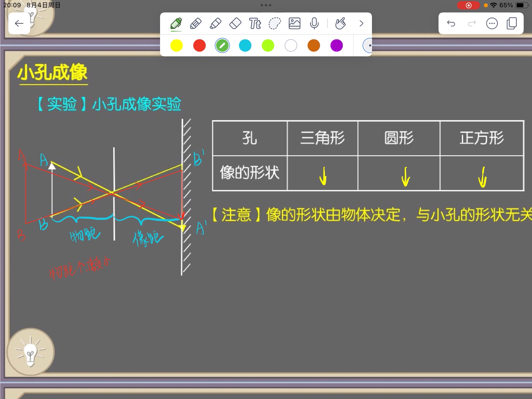Tap the 【注意】 note text line
The height and width of the screenshot is (399, 532).
click(371, 215)
